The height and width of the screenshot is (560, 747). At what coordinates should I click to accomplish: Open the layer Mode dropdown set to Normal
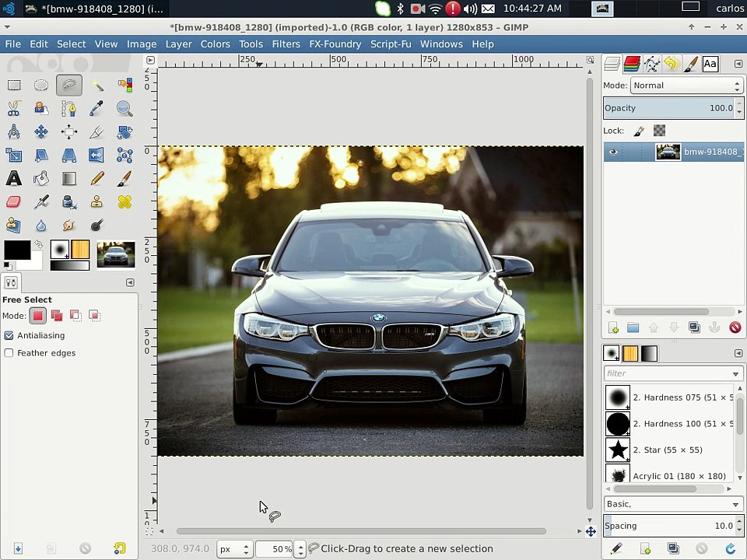(686, 86)
